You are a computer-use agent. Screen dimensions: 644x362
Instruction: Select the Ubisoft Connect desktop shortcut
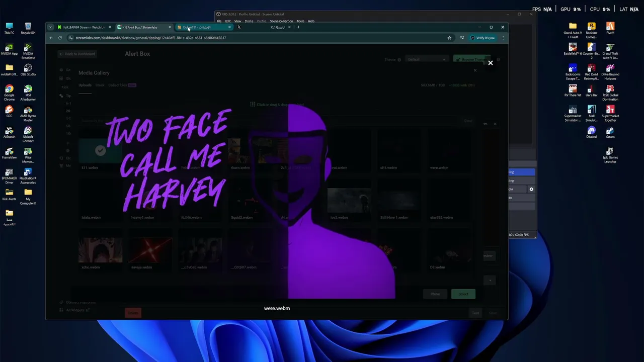[28, 134]
